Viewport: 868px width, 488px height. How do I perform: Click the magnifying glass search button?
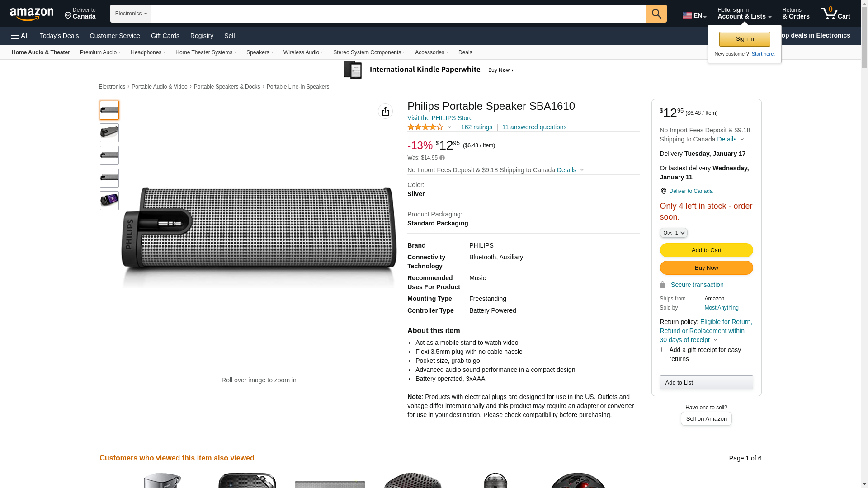coord(656,14)
